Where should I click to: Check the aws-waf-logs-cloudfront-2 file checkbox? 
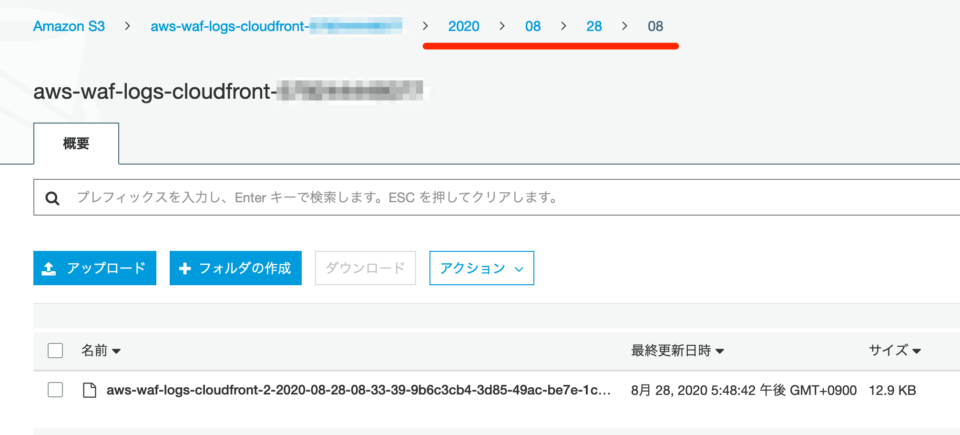[55, 390]
